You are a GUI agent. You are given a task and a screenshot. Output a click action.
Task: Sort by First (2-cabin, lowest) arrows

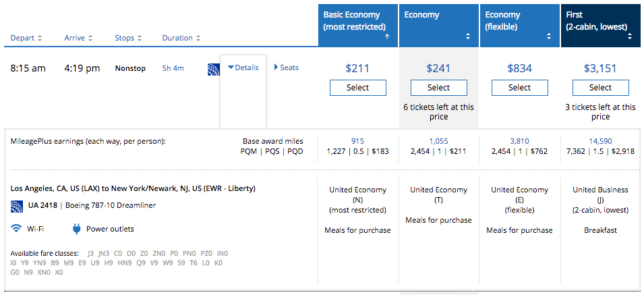click(629, 37)
